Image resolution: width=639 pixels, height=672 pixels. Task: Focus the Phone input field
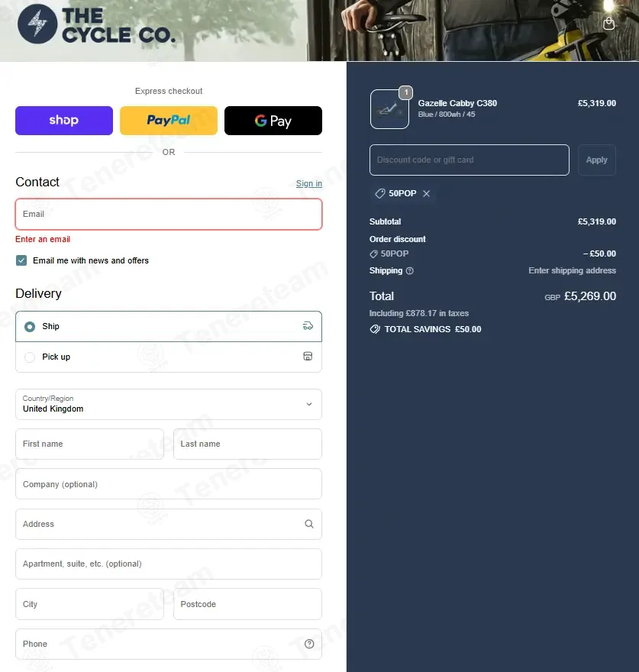pos(169,645)
